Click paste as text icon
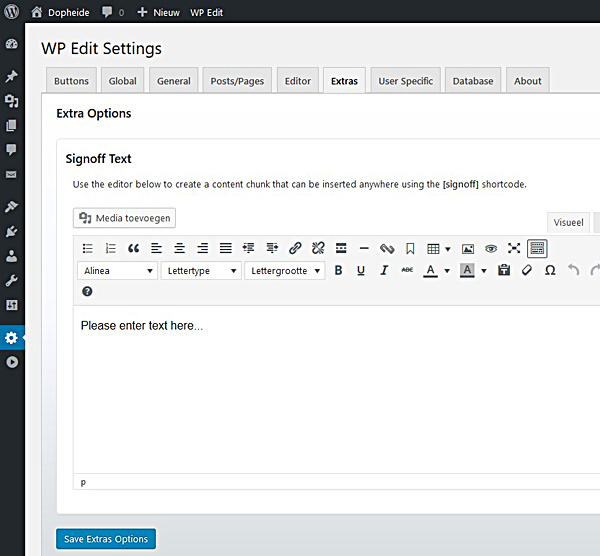 point(504,271)
